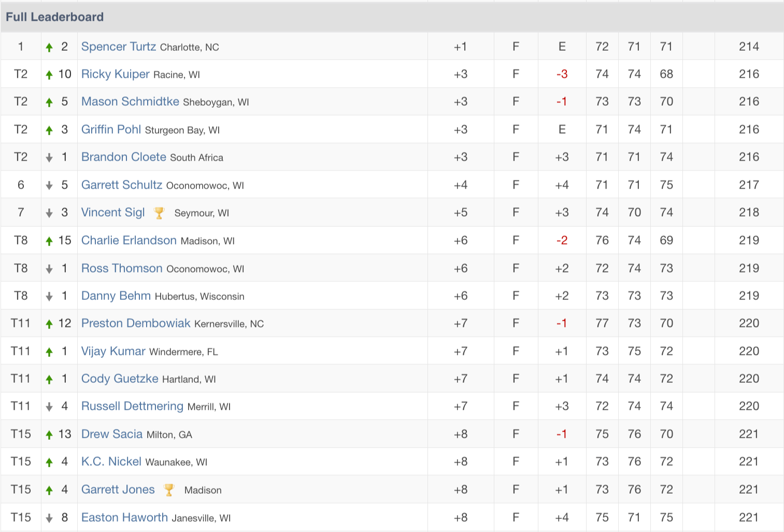Open Vijay Kumar player page
The width and height of the screenshot is (784, 532).
[113, 351]
